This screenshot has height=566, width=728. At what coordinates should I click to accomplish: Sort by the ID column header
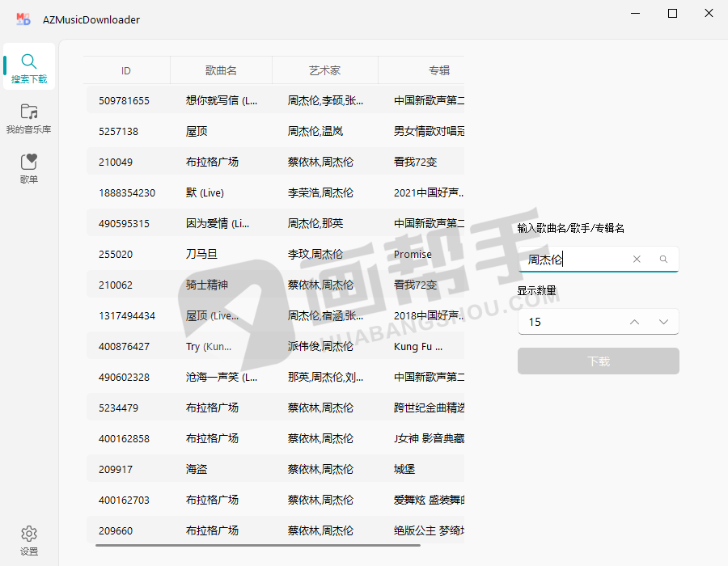pos(126,70)
